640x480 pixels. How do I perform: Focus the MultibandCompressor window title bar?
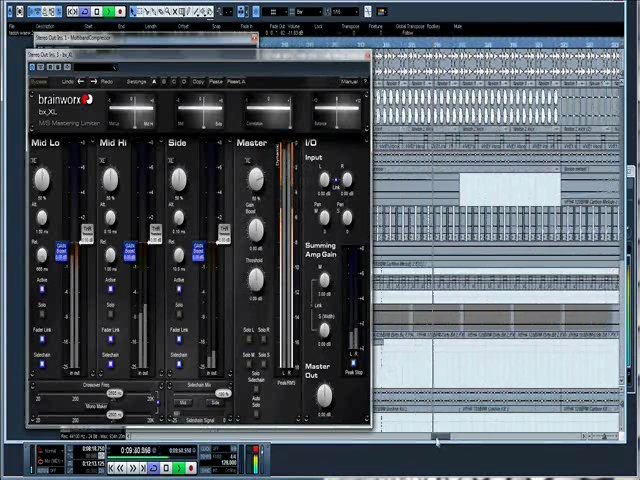[x=145, y=38]
